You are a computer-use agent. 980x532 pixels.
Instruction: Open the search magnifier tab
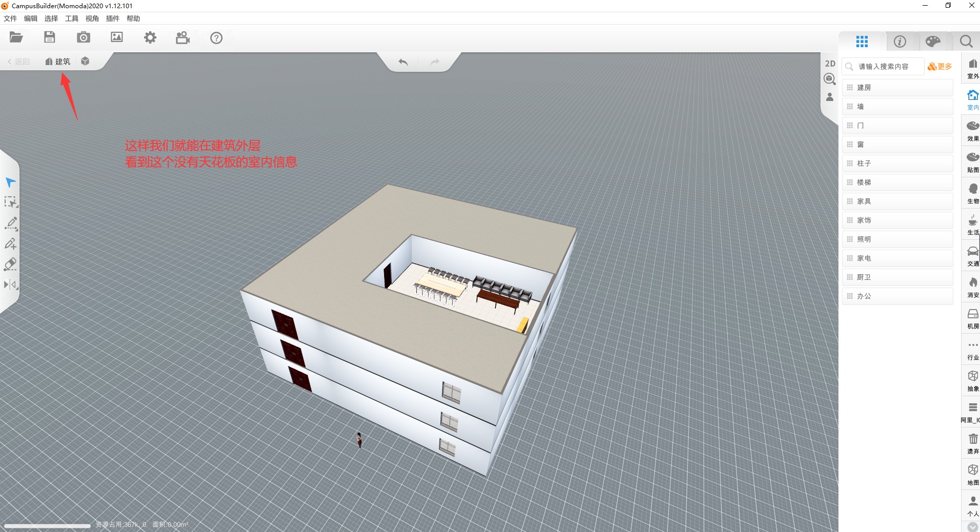click(966, 42)
